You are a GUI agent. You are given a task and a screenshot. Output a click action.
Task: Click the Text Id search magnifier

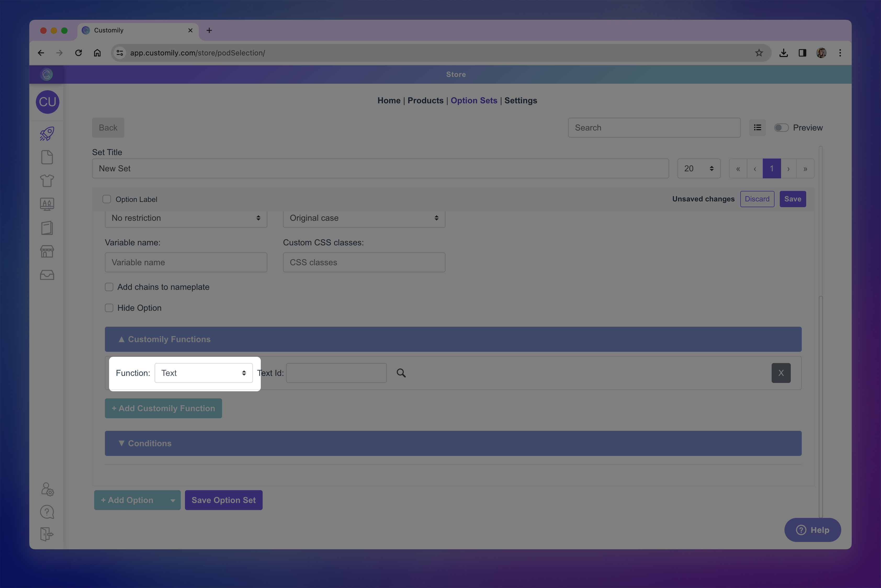click(x=401, y=373)
